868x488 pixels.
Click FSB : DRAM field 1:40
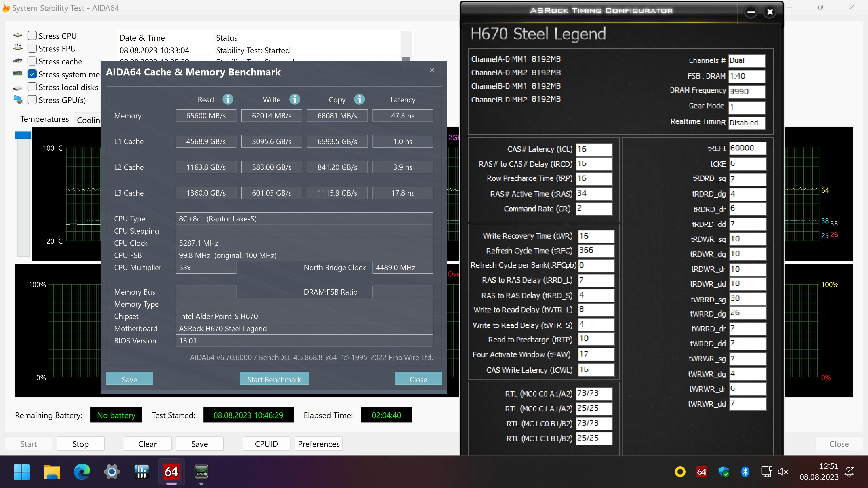tap(747, 76)
